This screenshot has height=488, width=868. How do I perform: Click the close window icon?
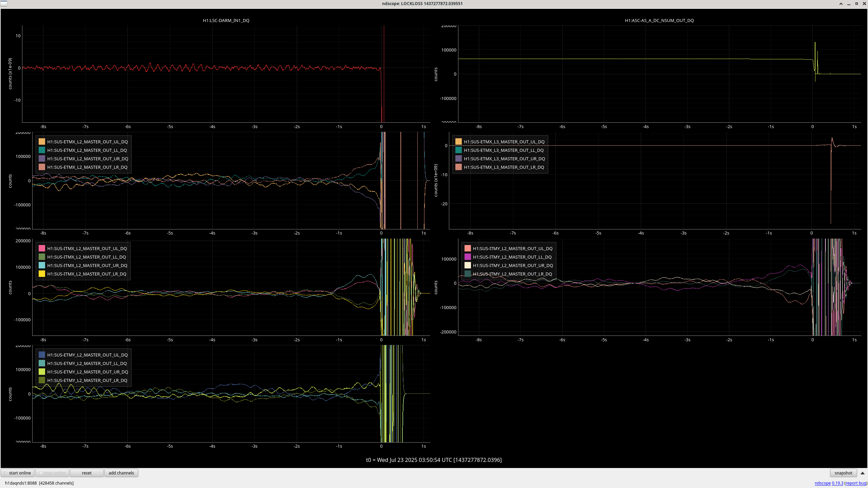click(864, 4)
